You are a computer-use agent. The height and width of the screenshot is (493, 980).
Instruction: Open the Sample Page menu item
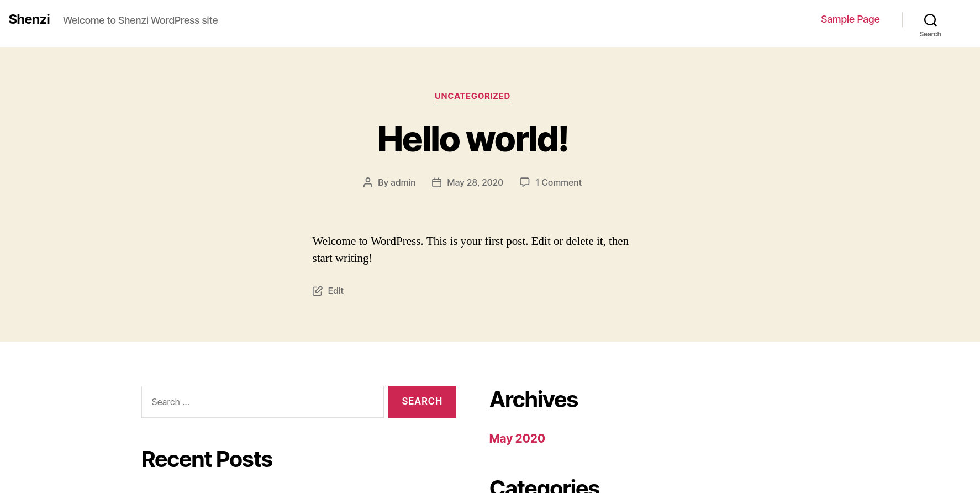(850, 19)
